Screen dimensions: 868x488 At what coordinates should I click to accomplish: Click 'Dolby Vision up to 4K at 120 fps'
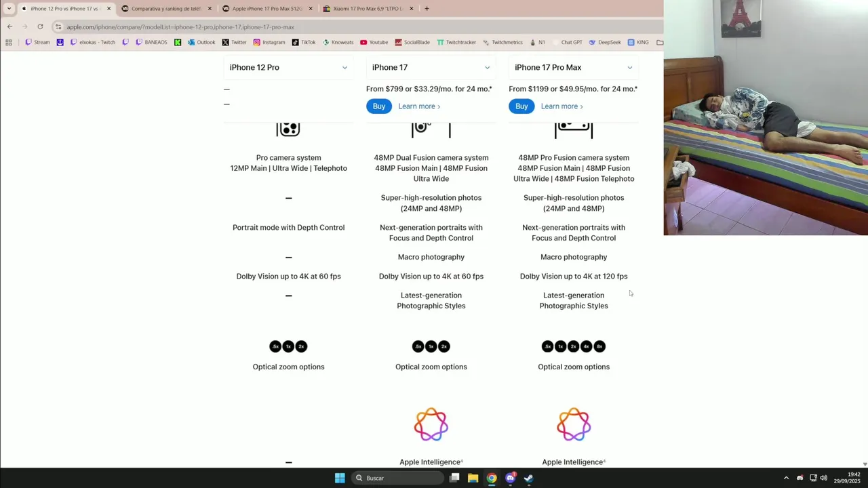click(574, 277)
